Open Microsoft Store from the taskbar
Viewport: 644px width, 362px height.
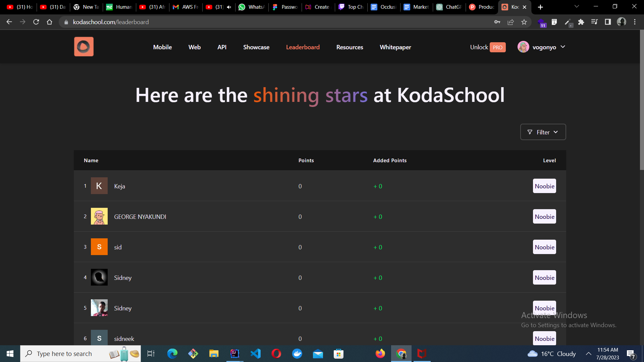tap(339, 354)
